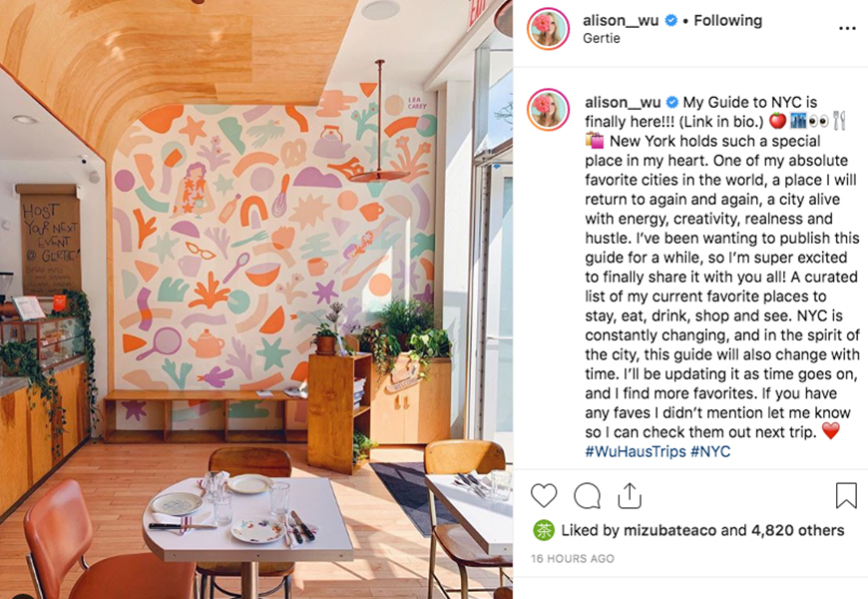
Task: Open mizubateaco profile from likes
Action: coord(669,530)
